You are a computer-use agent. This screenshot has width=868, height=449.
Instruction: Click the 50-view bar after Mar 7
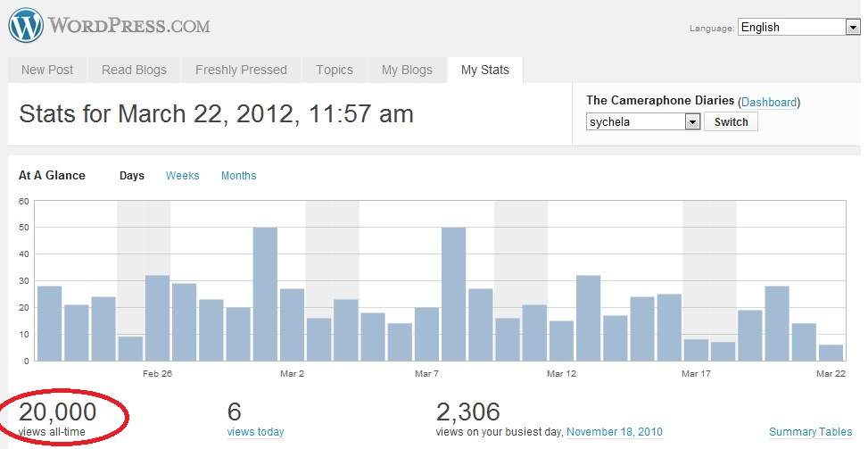coord(453,295)
